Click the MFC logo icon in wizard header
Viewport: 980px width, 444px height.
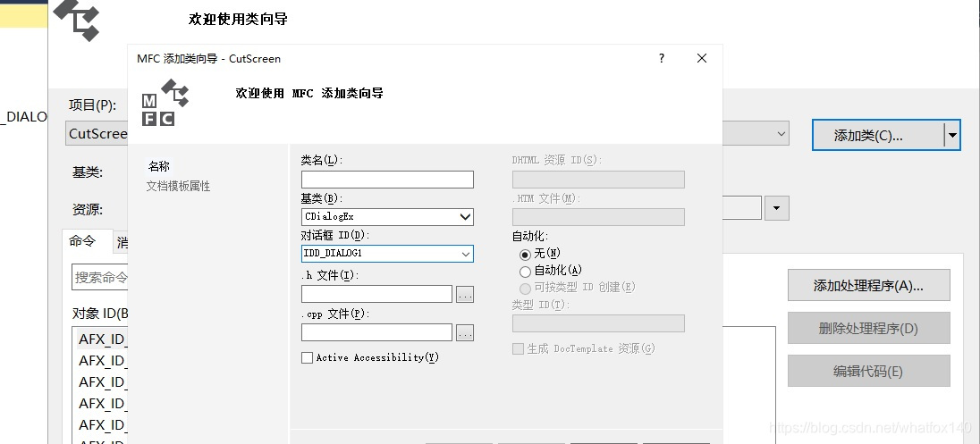pos(165,103)
